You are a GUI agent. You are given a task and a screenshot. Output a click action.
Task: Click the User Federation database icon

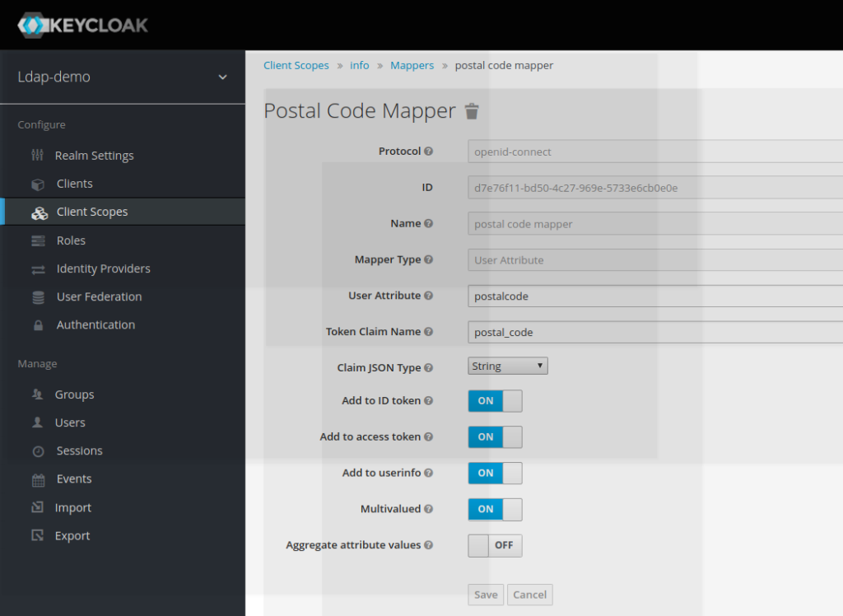[x=38, y=297]
